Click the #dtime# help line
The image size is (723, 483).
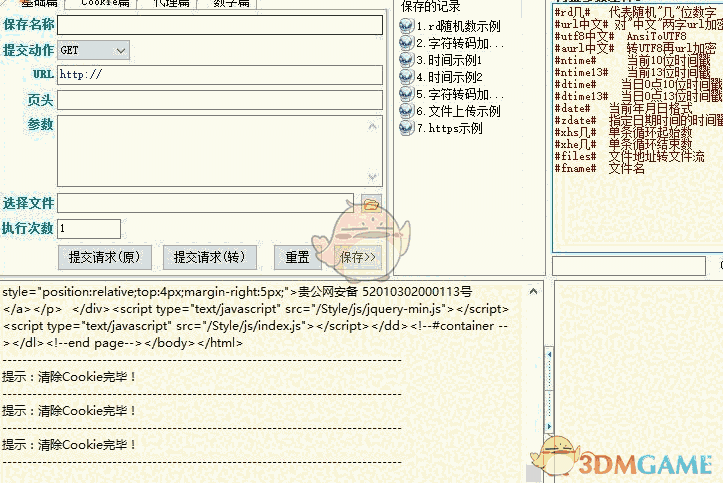638,84
